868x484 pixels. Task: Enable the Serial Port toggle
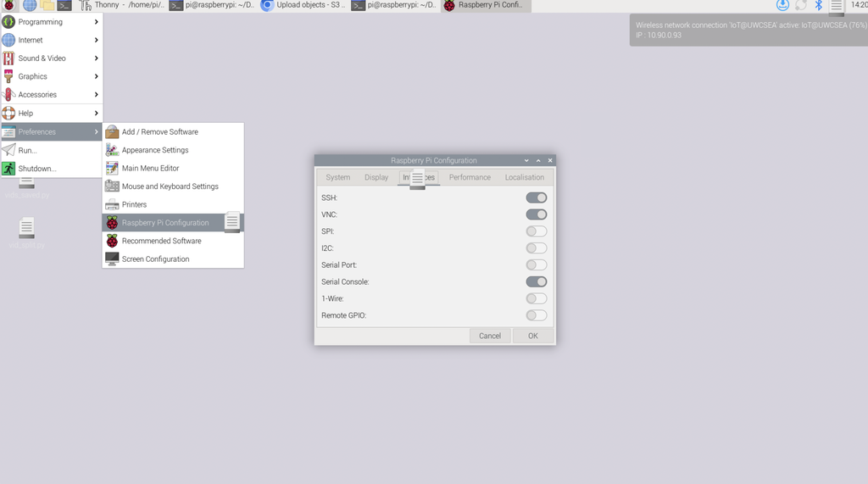point(537,264)
